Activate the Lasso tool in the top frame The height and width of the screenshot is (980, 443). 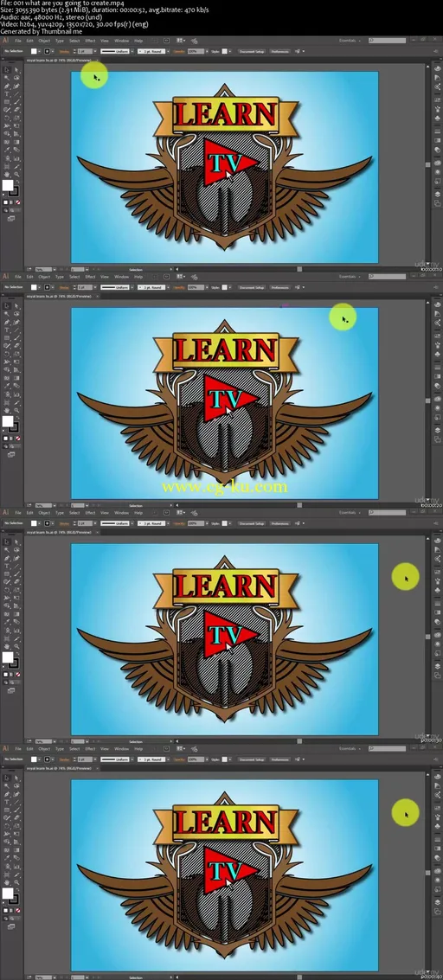click(x=16, y=78)
